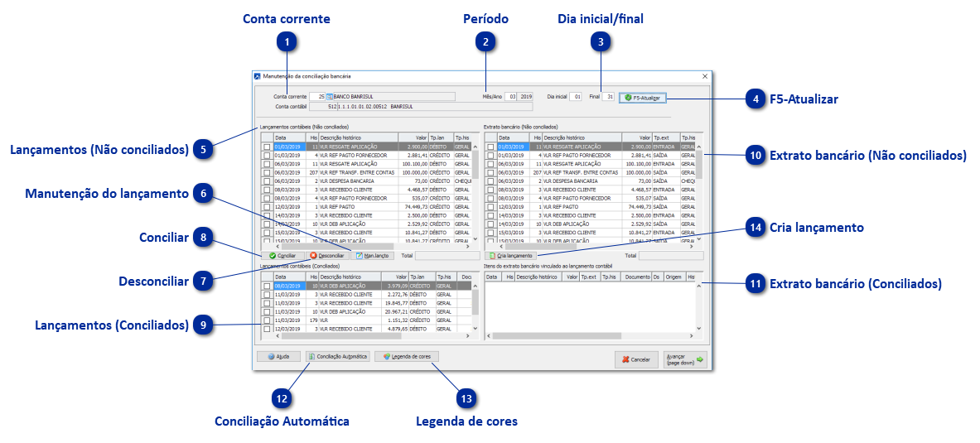The height and width of the screenshot is (443, 980).
Task: Click the Final day field showing 31
Action: tap(609, 97)
